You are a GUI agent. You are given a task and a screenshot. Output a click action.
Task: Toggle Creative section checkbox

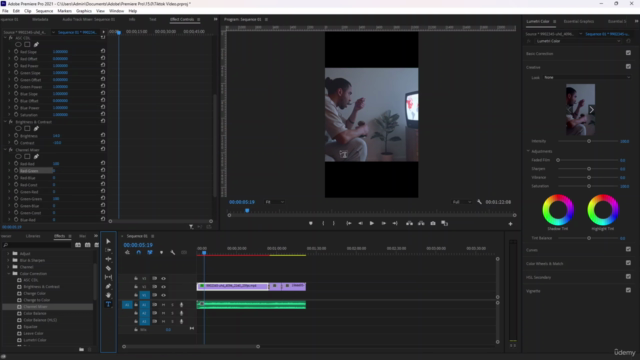pos(628,67)
